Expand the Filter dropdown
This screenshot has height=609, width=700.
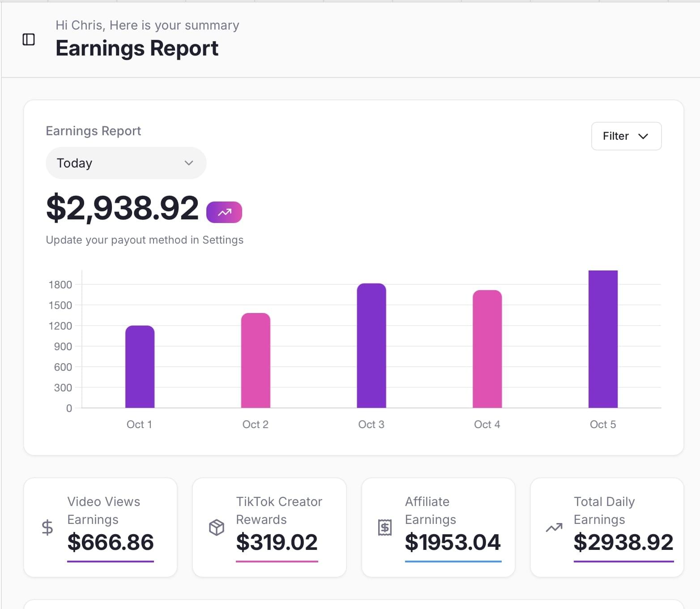[626, 136]
